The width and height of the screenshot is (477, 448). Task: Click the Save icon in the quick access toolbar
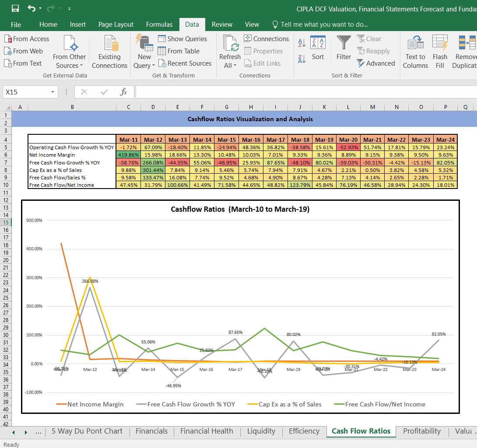pos(15,8)
